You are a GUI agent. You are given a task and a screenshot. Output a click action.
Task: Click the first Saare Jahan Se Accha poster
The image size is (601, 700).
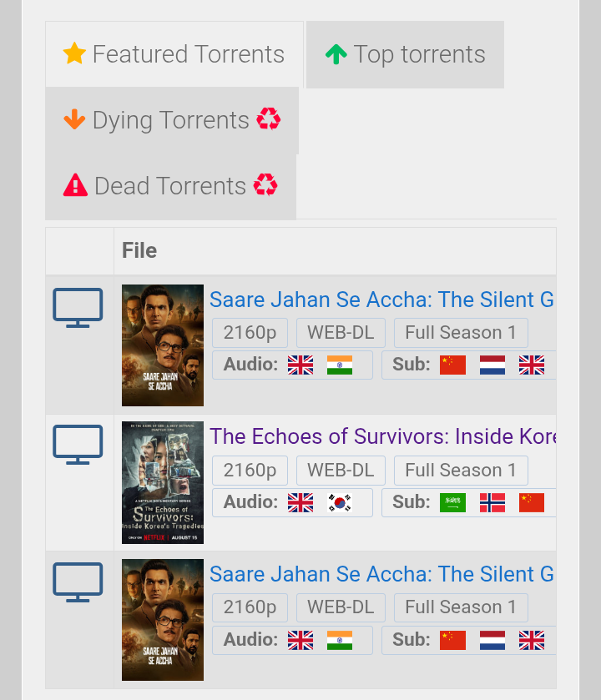[x=163, y=345]
